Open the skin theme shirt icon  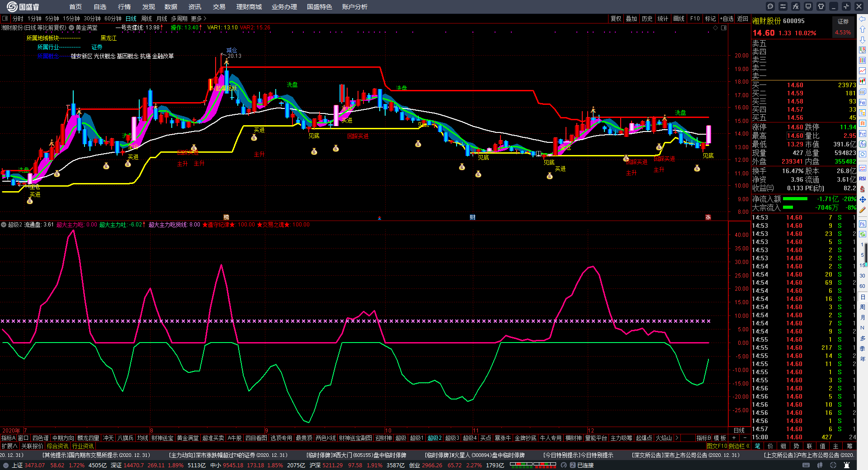click(x=821, y=6)
